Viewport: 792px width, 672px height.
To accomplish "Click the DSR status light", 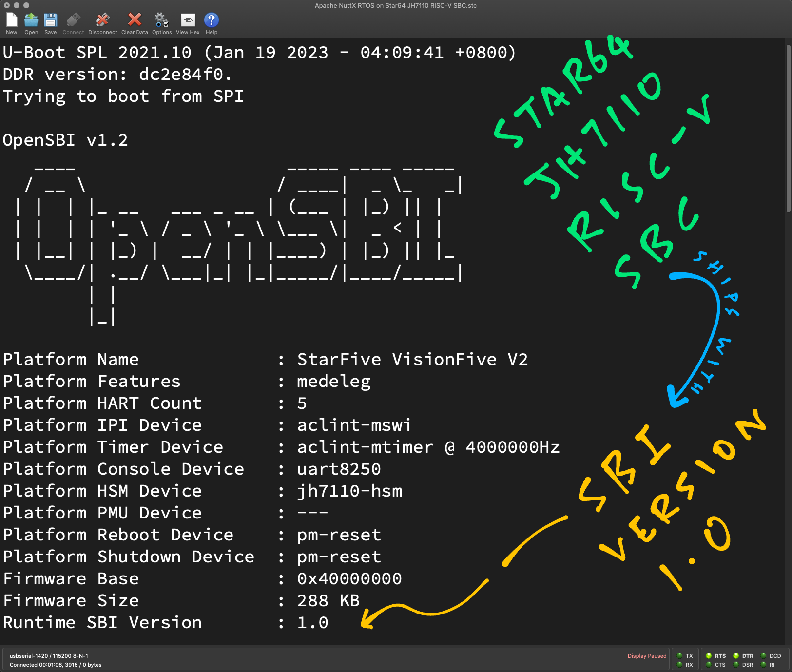I will 736,664.
